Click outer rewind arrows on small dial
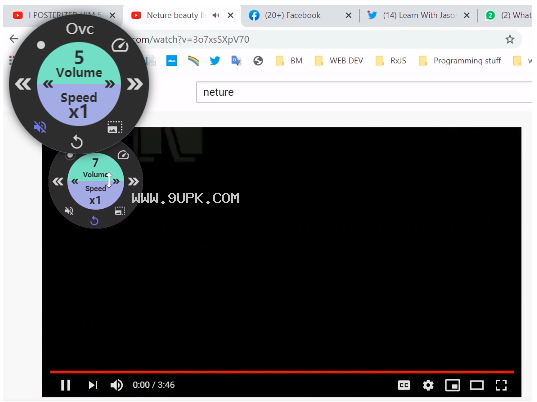The image size is (537, 402). tap(58, 181)
